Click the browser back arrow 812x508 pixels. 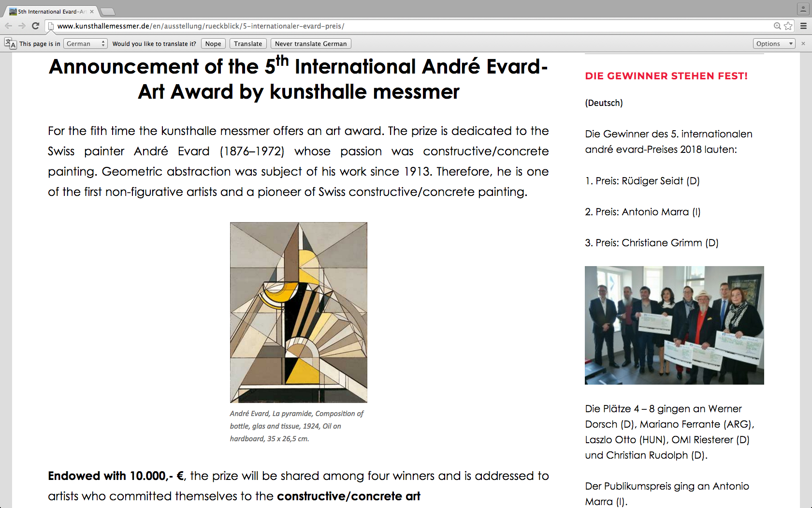[x=8, y=26]
